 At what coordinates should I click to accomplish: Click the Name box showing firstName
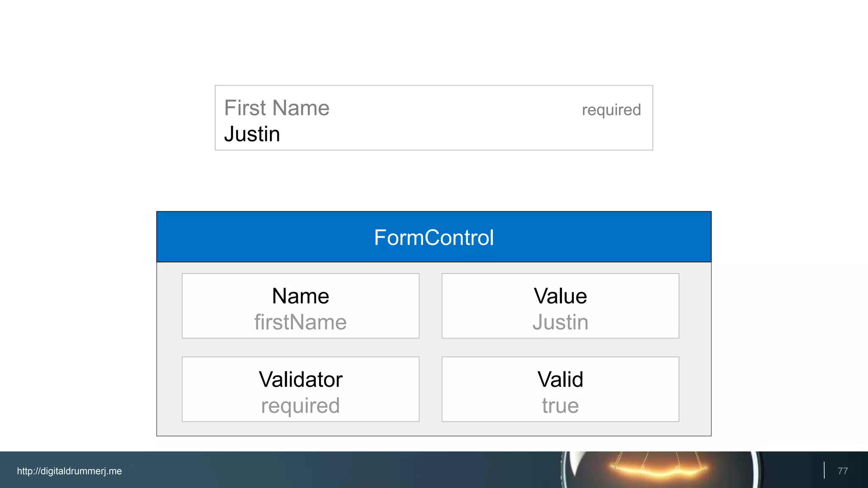coord(300,306)
